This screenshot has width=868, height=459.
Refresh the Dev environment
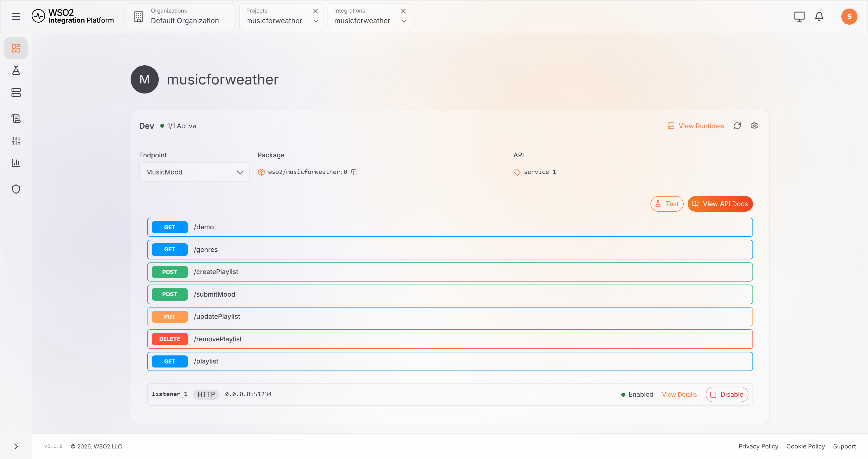tap(737, 126)
